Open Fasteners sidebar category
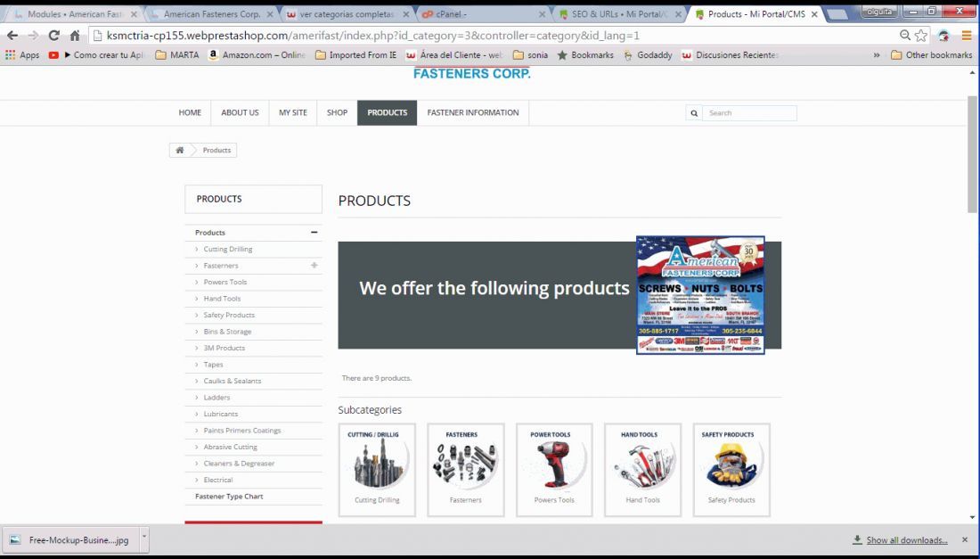980x559 pixels. pos(221,265)
